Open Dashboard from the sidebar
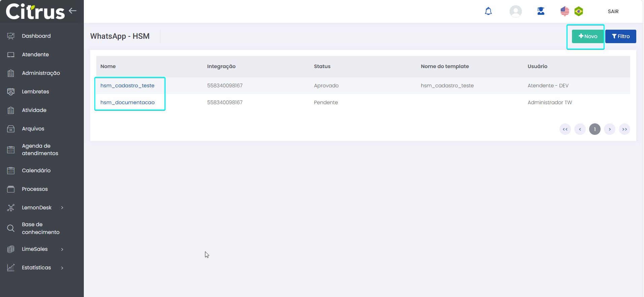The image size is (644, 297). coord(36,36)
